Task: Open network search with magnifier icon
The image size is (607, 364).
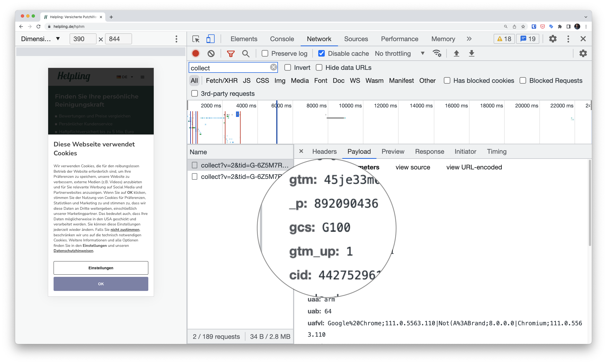Action: [x=246, y=54]
